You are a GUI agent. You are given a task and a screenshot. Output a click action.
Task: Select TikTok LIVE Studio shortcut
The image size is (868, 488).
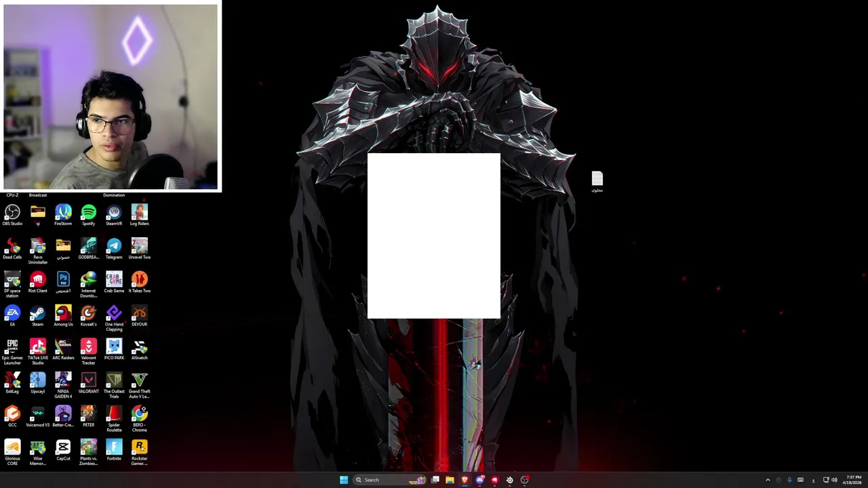click(37, 352)
